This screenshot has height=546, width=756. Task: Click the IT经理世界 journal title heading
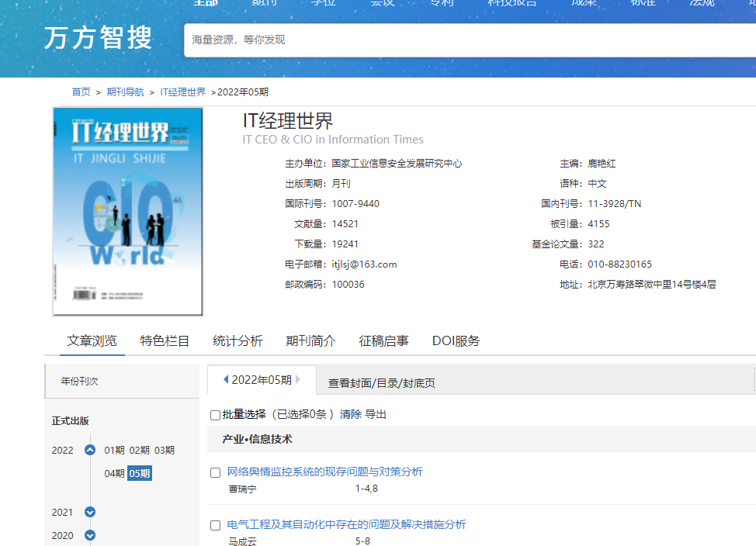click(x=288, y=120)
